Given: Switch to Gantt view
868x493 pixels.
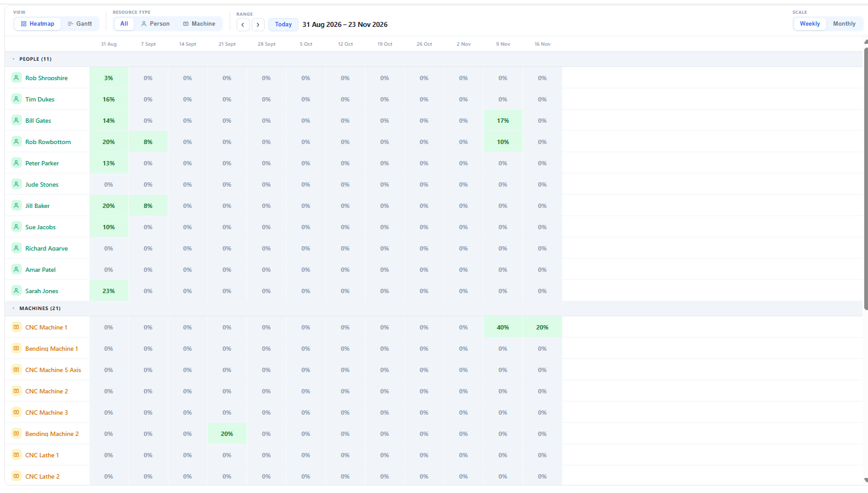Looking at the screenshot, I should click(79, 24).
